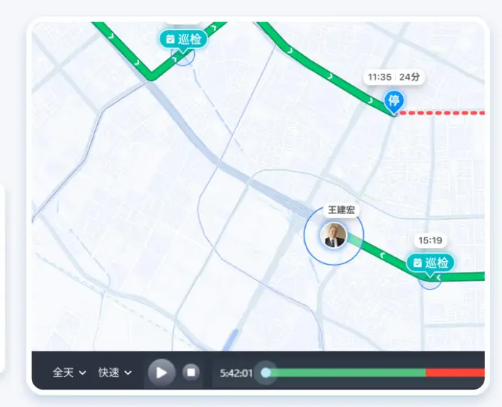This screenshot has height=407, width=502.
Task: Click the timeline slider handle
Action: [266, 373]
